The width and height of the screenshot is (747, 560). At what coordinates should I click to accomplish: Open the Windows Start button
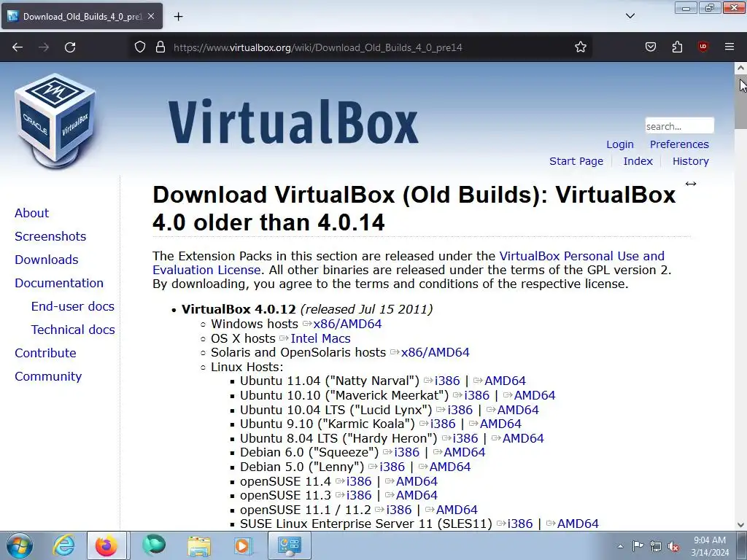(x=20, y=545)
